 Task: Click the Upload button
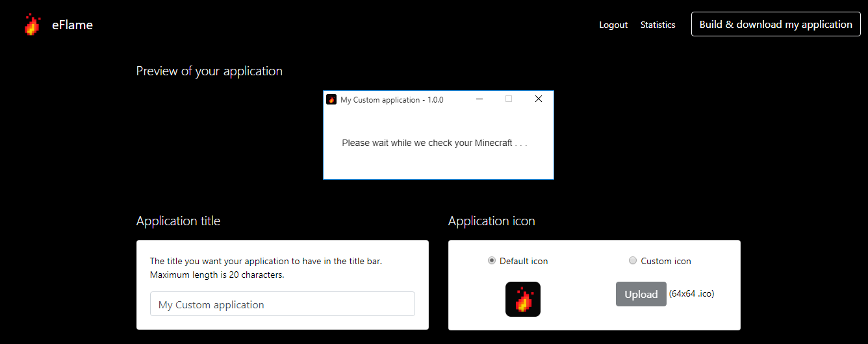(641, 294)
